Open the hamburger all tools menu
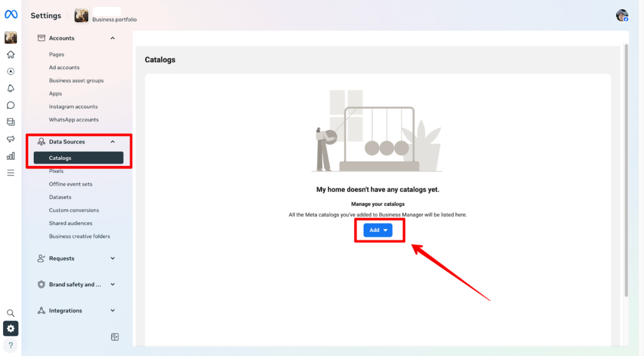The image size is (644, 356). point(11,173)
